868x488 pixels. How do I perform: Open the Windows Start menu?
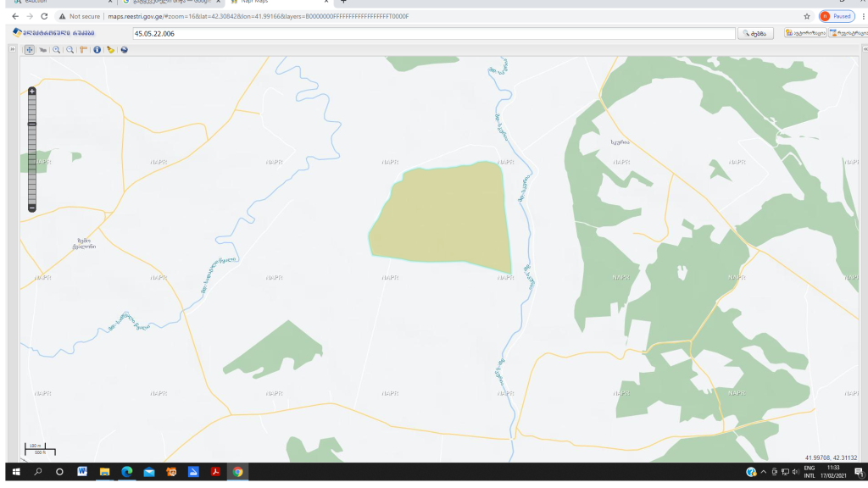coord(16,472)
